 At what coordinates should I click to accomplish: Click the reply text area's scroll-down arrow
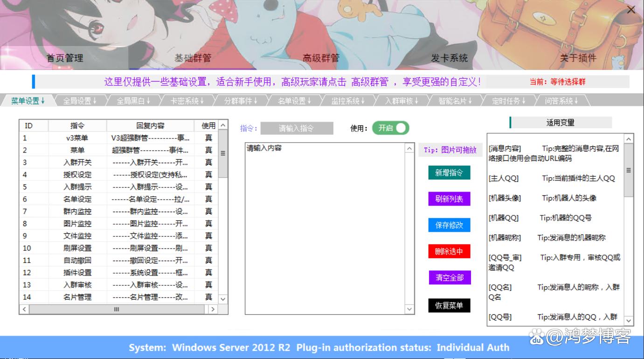coord(409,309)
